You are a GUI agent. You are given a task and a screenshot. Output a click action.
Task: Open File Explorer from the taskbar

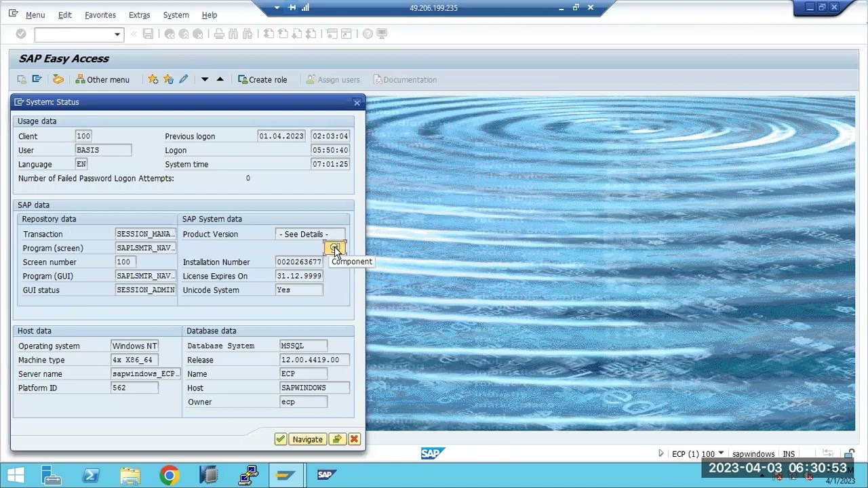click(x=130, y=474)
